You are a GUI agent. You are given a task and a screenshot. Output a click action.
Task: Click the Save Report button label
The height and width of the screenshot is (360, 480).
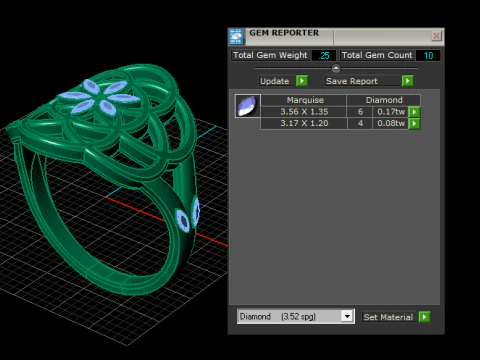tap(352, 81)
